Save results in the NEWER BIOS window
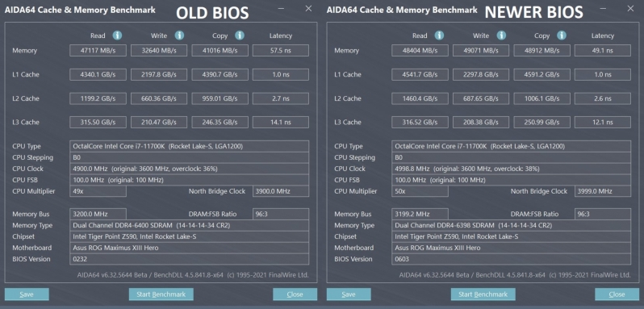644x309 pixels. [349, 294]
